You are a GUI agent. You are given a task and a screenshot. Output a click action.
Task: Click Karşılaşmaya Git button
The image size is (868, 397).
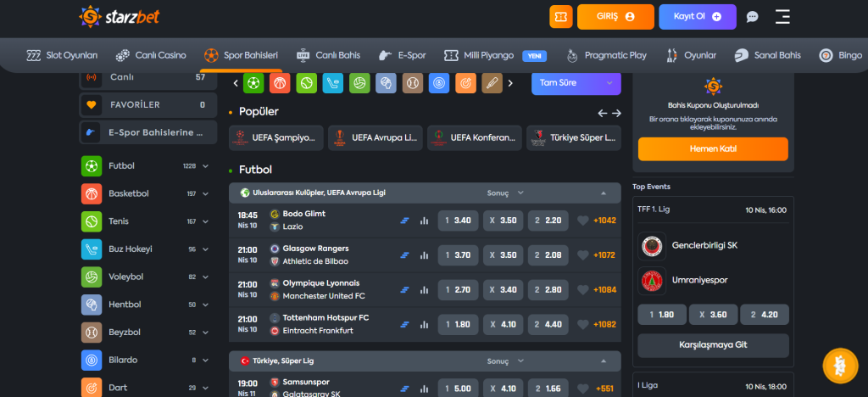pos(713,345)
